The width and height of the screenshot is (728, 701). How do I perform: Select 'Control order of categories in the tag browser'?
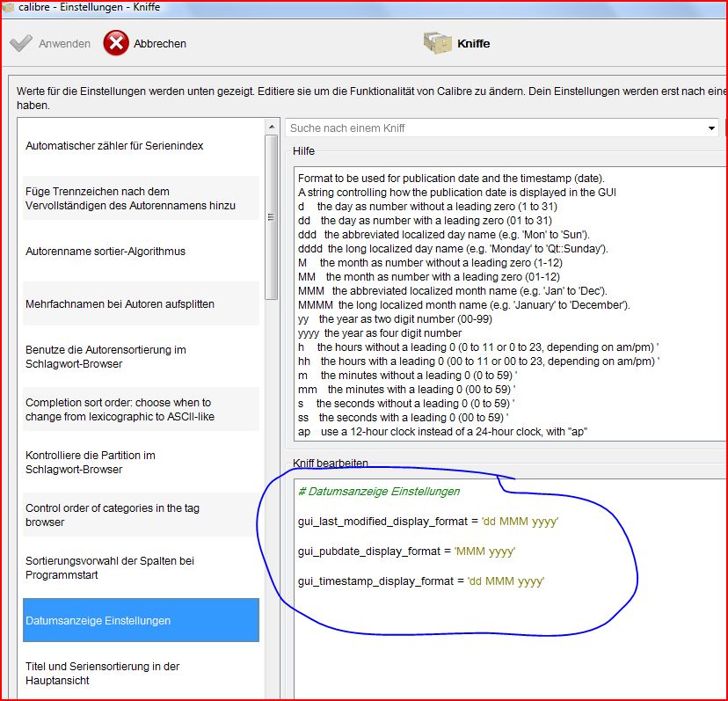[141, 515]
